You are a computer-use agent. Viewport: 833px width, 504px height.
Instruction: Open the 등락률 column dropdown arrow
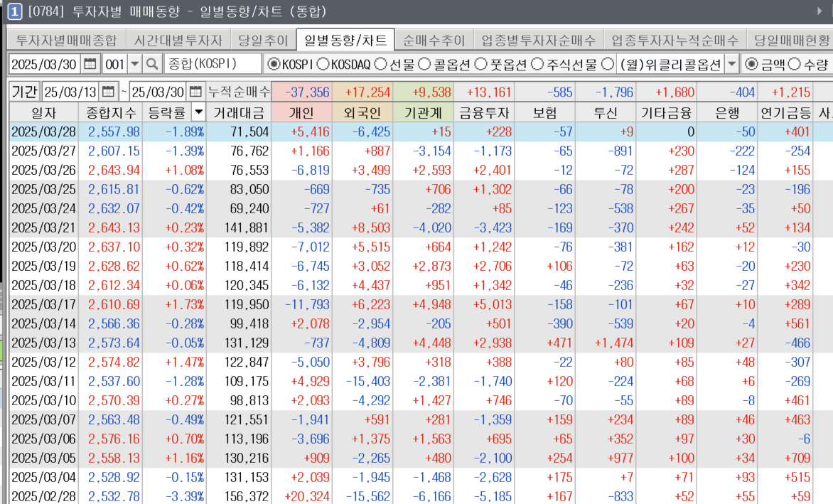[198, 112]
